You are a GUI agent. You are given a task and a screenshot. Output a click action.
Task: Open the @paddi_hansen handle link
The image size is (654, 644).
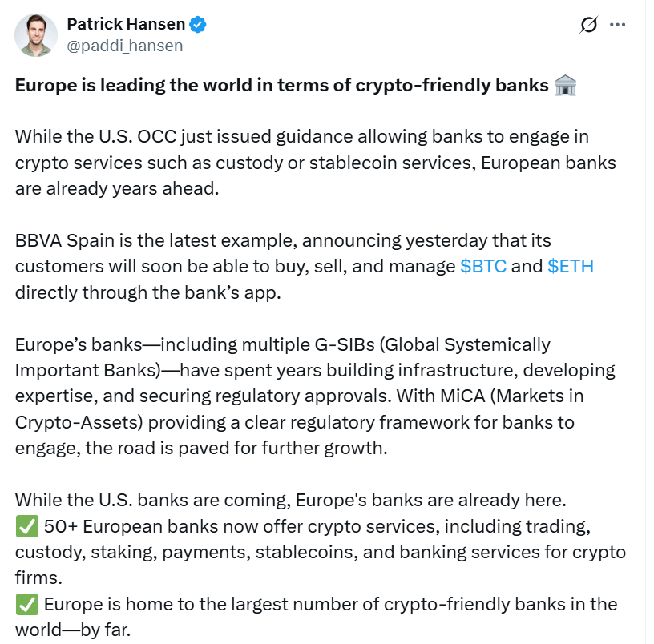[125, 46]
